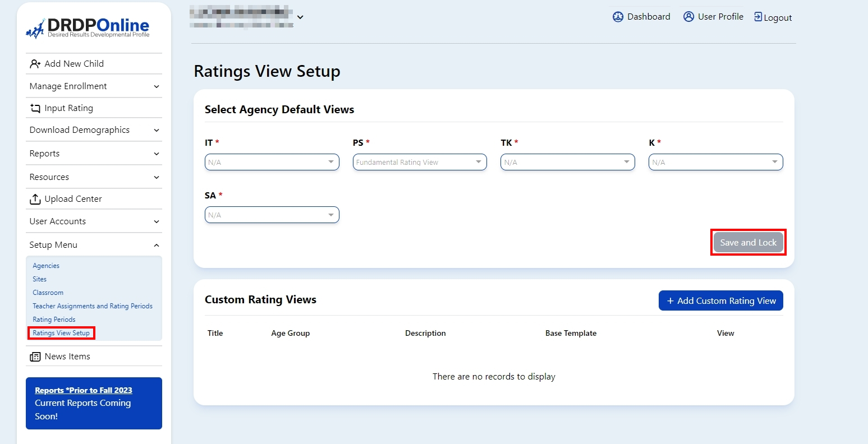Click the News Items newspaper icon
The image size is (868, 444).
point(35,357)
